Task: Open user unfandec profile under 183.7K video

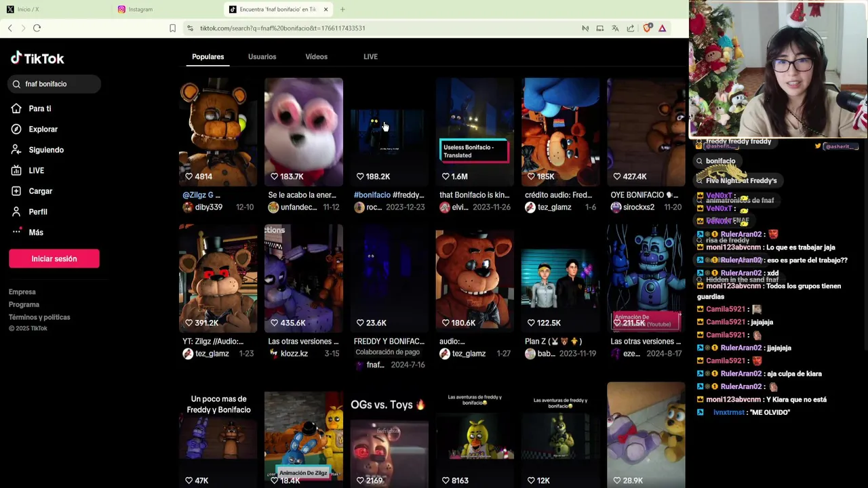Action: (298, 207)
